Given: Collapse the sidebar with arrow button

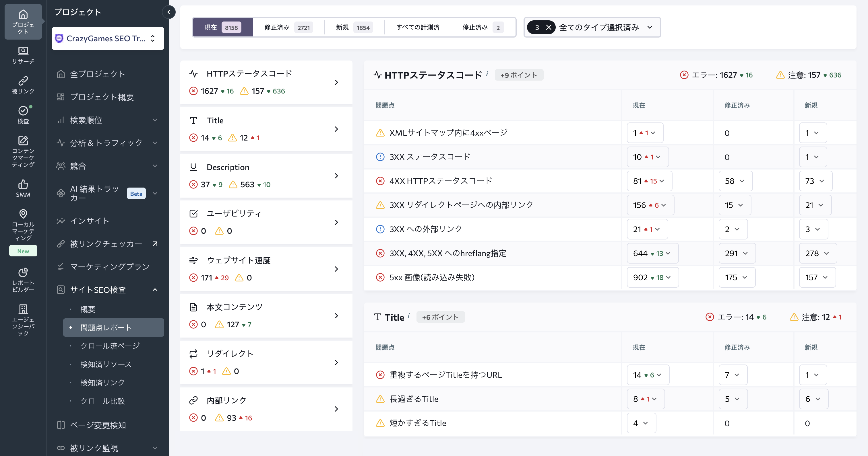Looking at the screenshot, I should pyautogui.click(x=168, y=12).
